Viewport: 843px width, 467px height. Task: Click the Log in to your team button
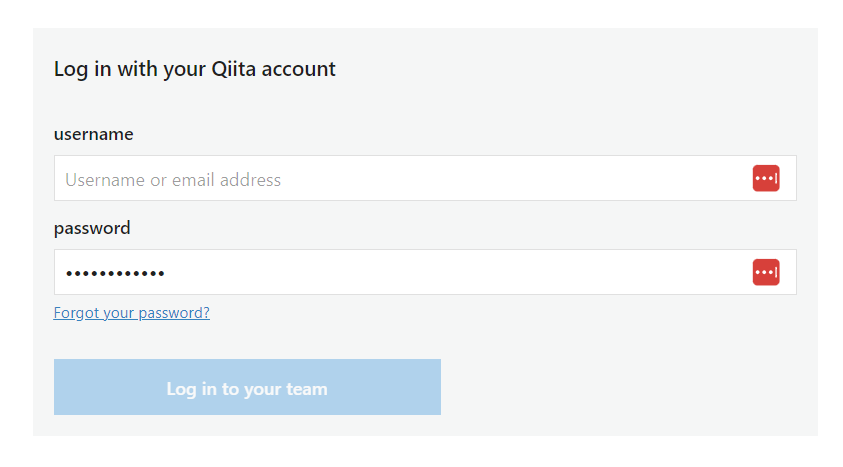247,387
